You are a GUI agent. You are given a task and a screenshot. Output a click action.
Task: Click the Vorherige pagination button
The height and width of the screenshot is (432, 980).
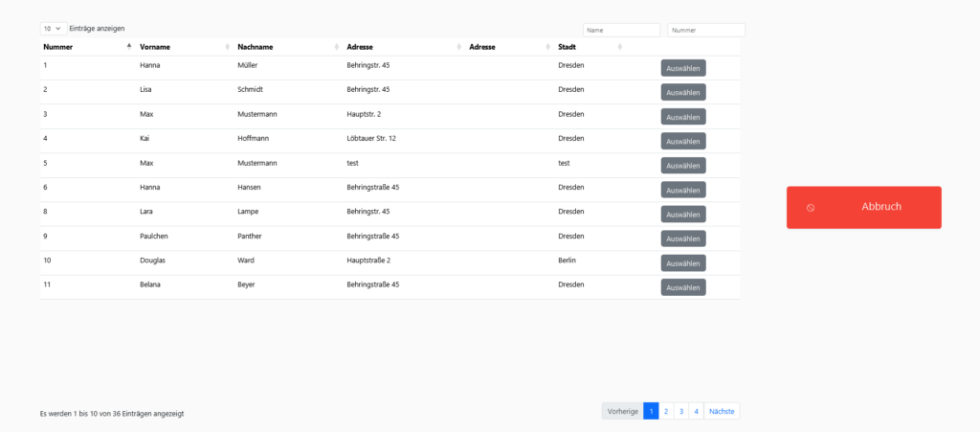pyautogui.click(x=622, y=411)
